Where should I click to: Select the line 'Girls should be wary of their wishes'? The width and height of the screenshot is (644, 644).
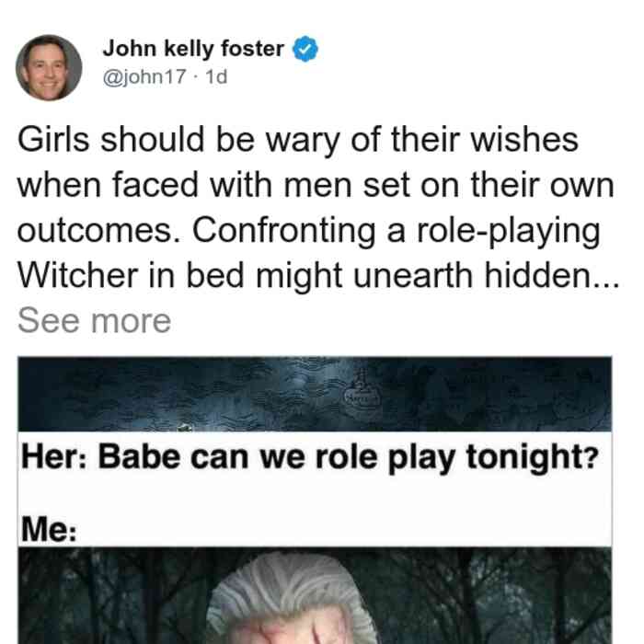(x=298, y=140)
